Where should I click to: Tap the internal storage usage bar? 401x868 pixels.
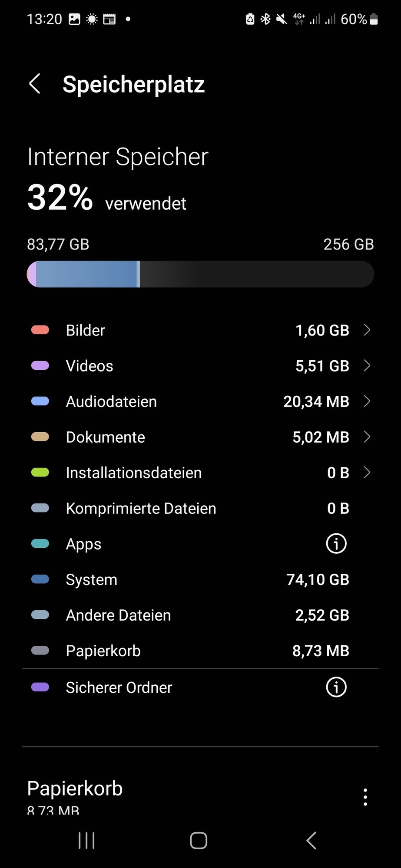pyautogui.click(x=200, y=274)
